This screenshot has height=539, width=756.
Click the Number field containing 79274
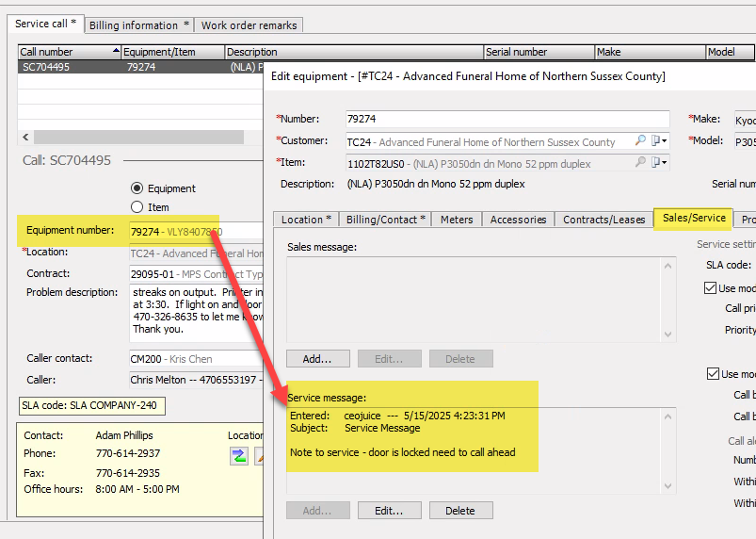point(507,119)
